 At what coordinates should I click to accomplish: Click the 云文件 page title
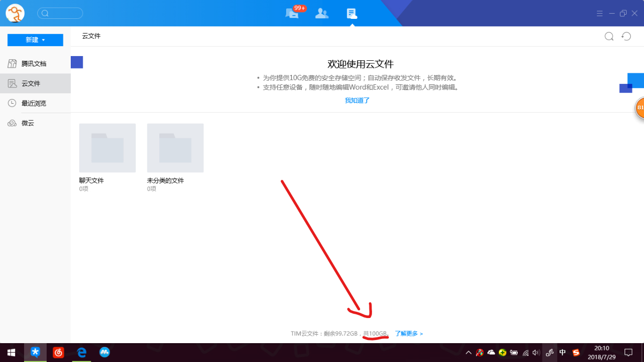91,36
